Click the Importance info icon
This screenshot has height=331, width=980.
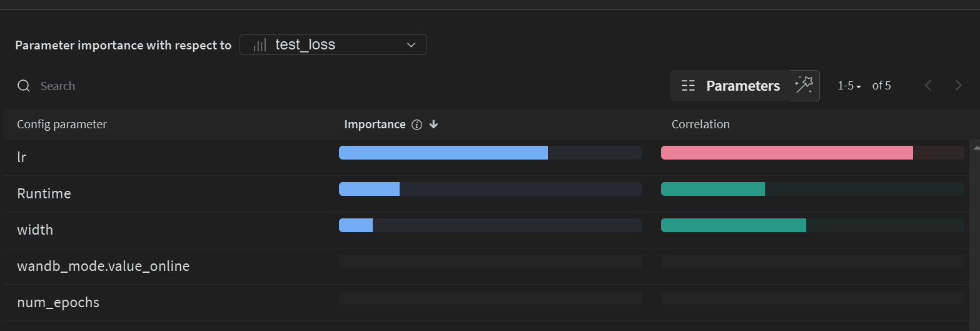[417, 125]
